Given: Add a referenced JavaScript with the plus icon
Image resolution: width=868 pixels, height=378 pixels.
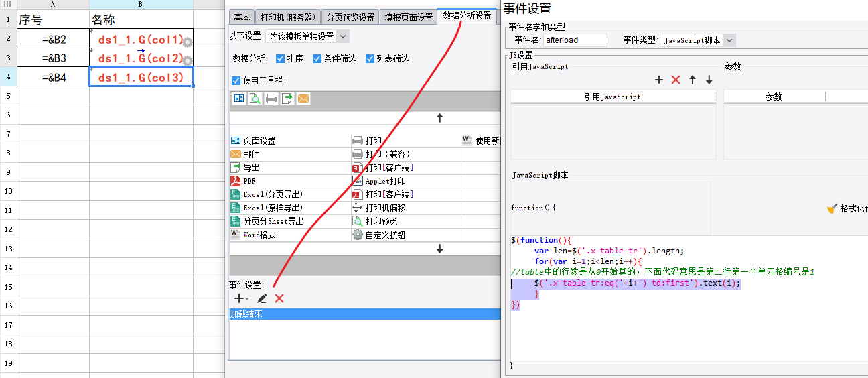Looking at the screenshot, I should click(x=658, y=80).
